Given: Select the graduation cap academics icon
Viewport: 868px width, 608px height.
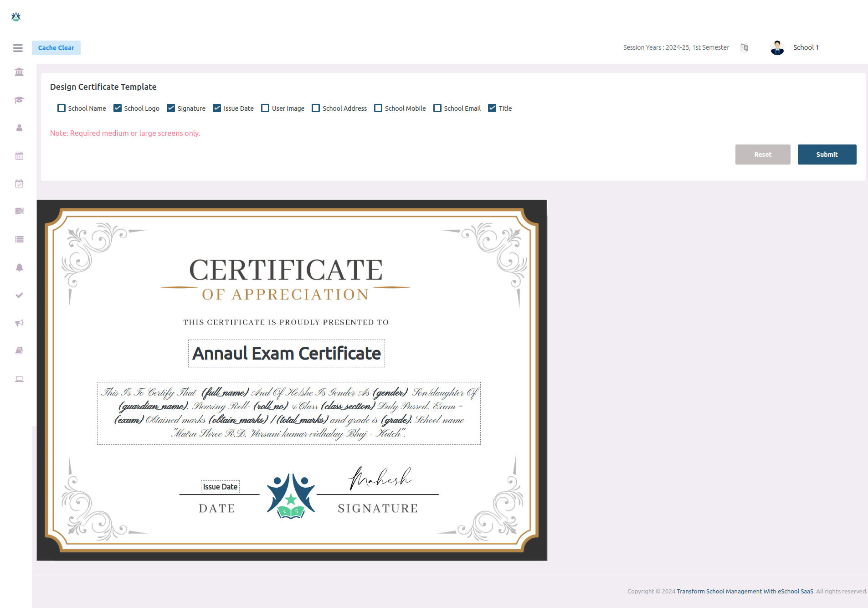Looking at the screenshot, I should point(19,100).
